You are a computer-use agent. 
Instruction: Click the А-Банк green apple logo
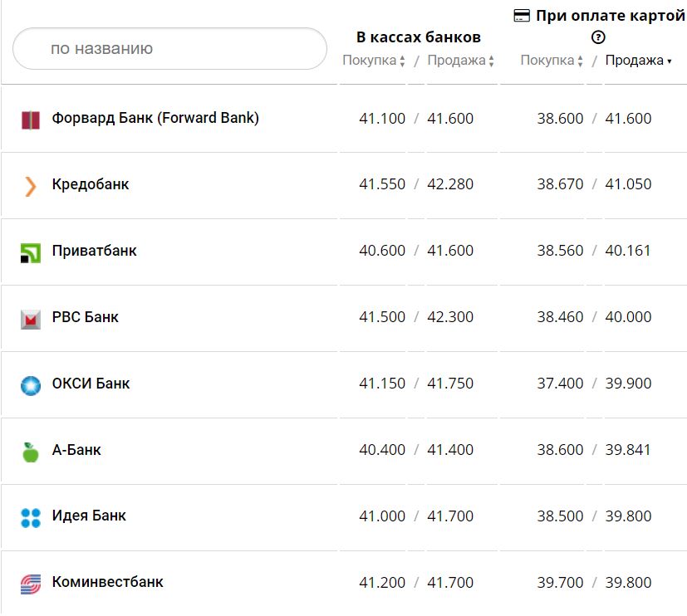tap(31, 452)
